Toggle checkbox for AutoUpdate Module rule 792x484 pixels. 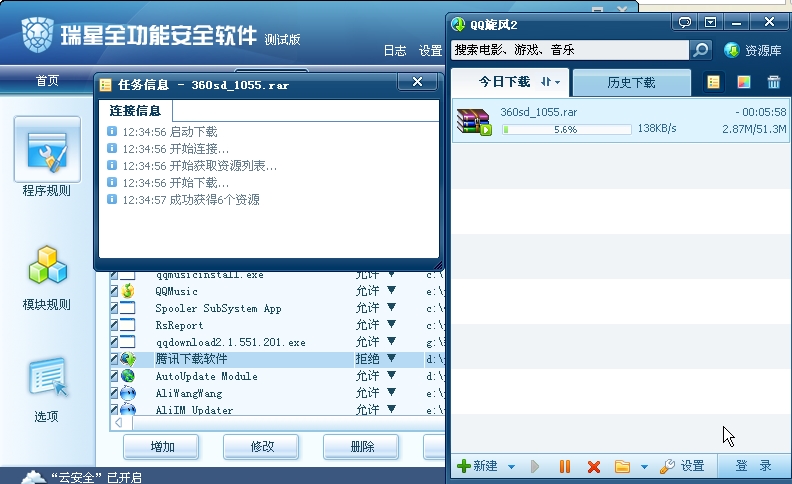click(x=114, y=376)
